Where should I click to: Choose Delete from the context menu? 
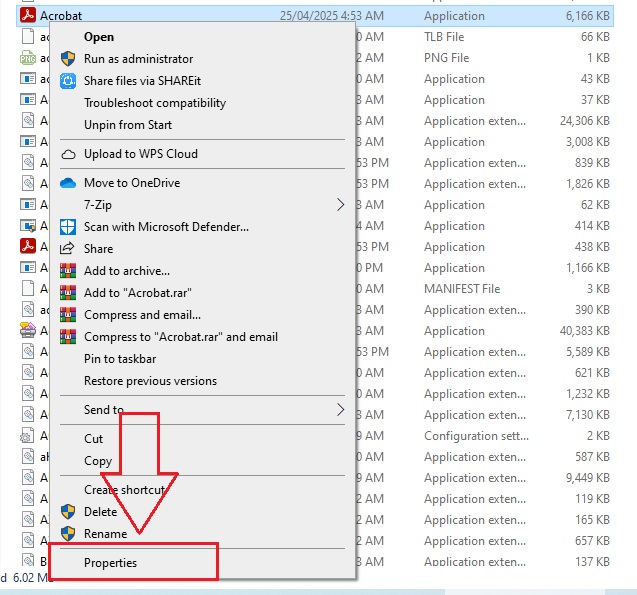point(101,512)
